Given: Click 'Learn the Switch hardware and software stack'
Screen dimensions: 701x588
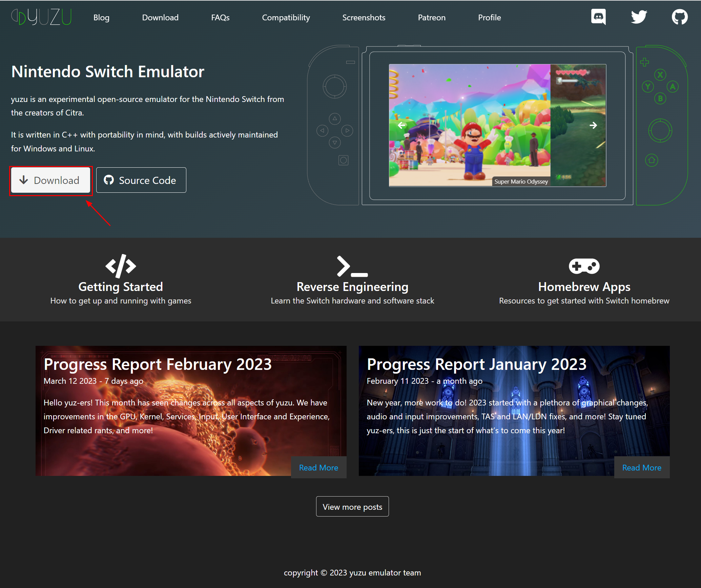Looking at the screenshot, I should point(352,301).
